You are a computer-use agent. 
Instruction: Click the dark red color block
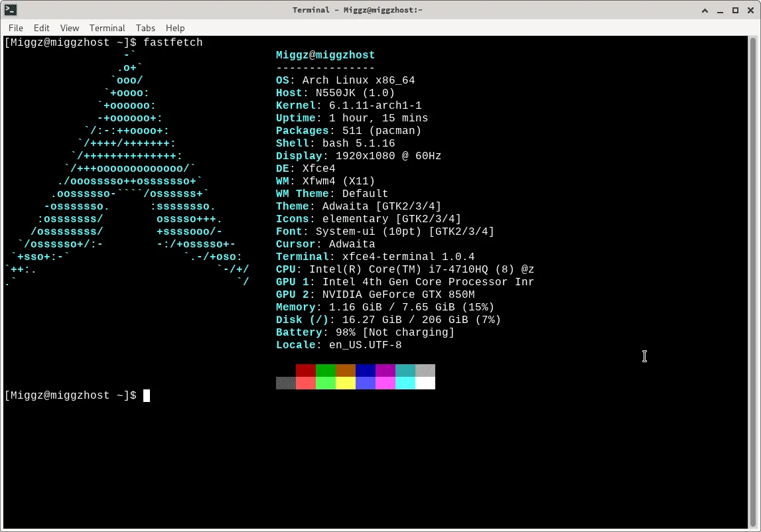click(306, 370)
